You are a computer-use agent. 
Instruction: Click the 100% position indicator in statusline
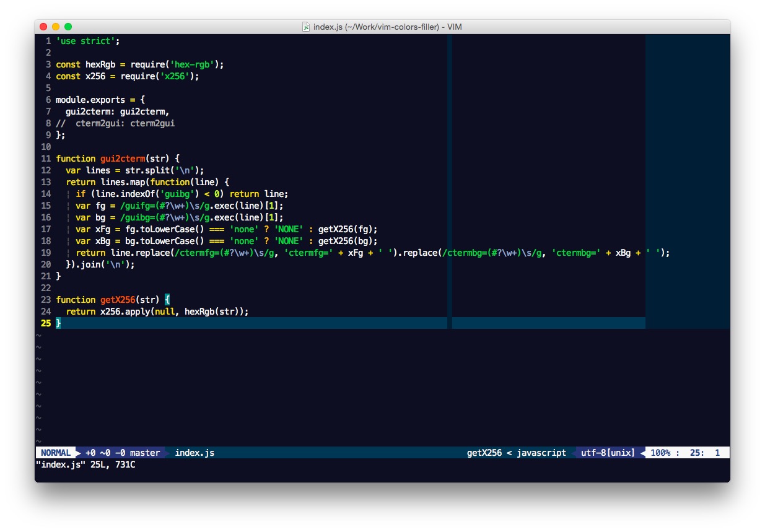[x=660, y=453]
